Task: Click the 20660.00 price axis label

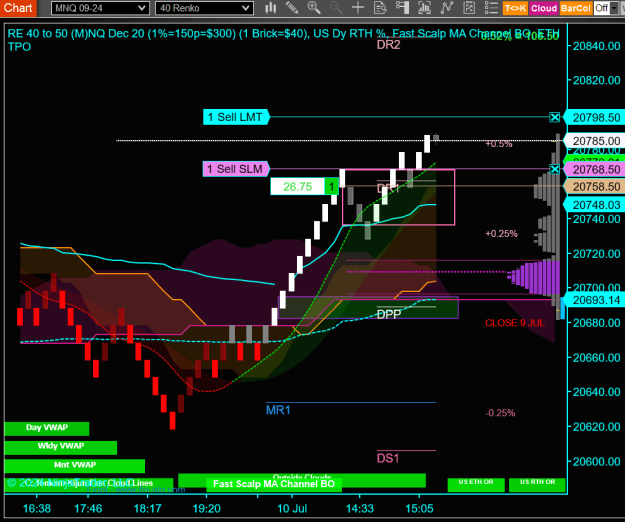Action: (x=596, y=358)
